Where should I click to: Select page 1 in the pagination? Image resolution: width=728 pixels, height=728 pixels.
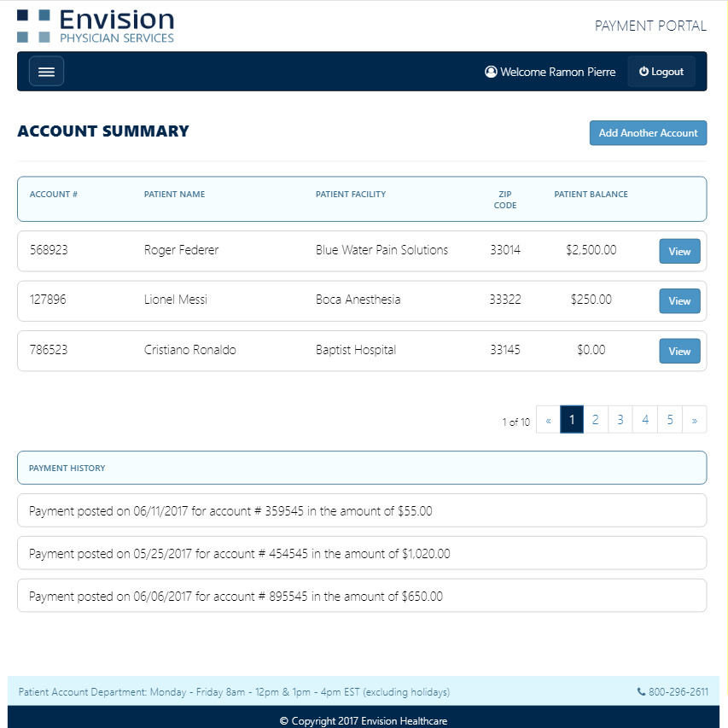coord(572,420)
